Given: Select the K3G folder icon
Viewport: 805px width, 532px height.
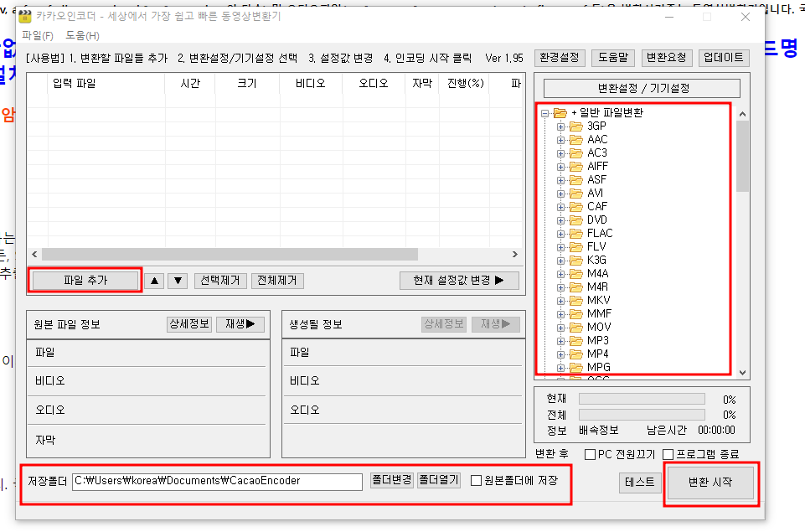Looking at the screenshot, I should point(576,260).
